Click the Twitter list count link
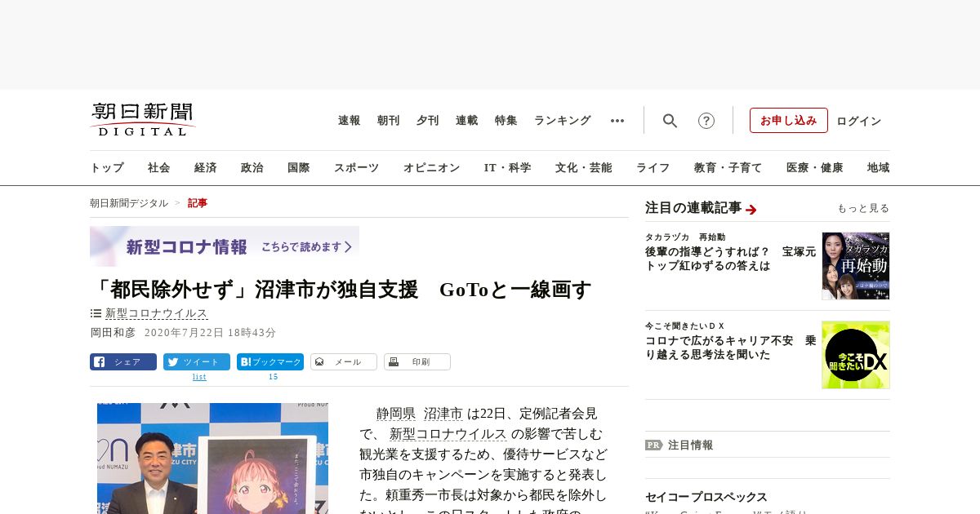980x514 pixels. (x=199, y=377)
